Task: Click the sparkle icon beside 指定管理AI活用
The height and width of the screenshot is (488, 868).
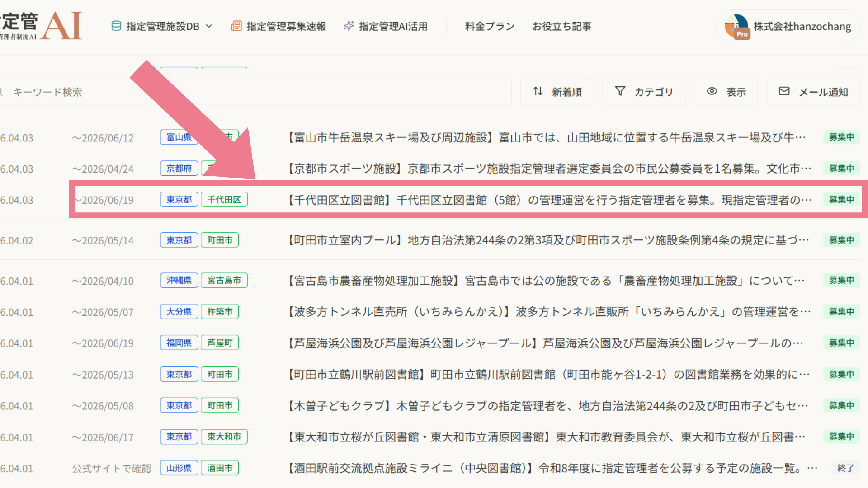Action: click(x=349, y=26)
